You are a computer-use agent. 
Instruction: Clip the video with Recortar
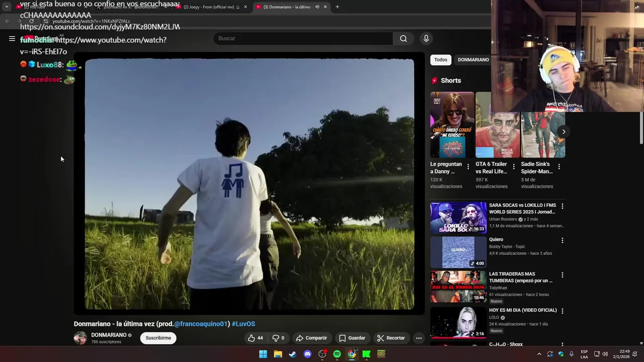click(391, 338)
